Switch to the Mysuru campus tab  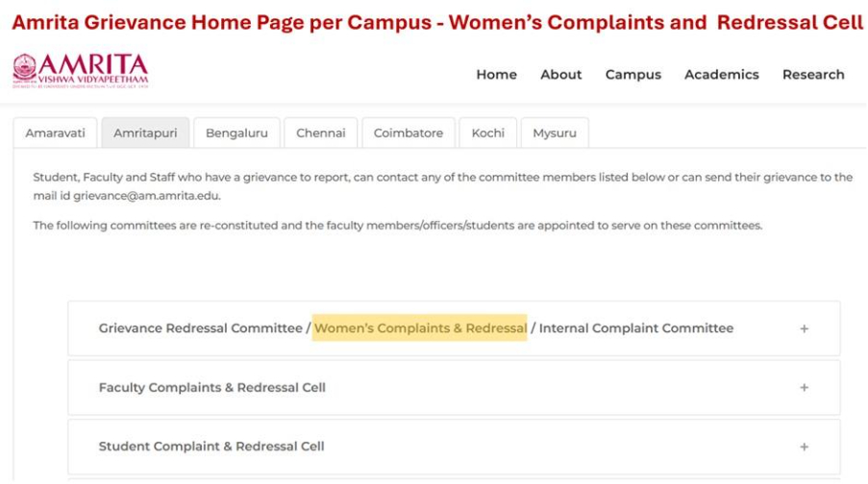tap(554, 133)
